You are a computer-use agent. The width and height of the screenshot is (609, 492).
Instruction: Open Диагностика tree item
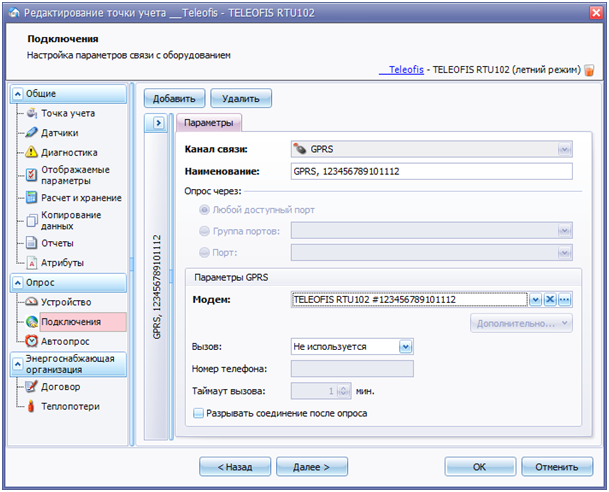tap(69, 153)
